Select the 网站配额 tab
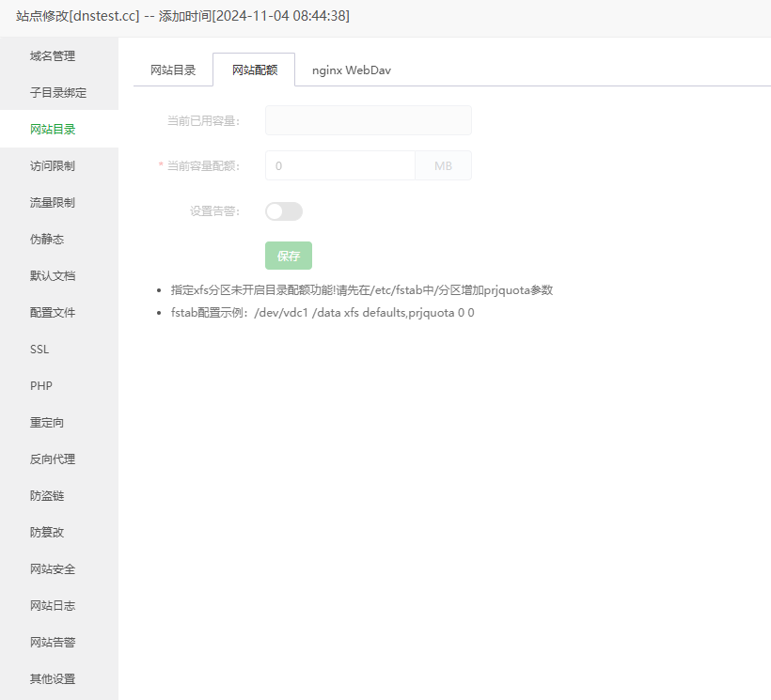The image size is (771, 700). 254,70
